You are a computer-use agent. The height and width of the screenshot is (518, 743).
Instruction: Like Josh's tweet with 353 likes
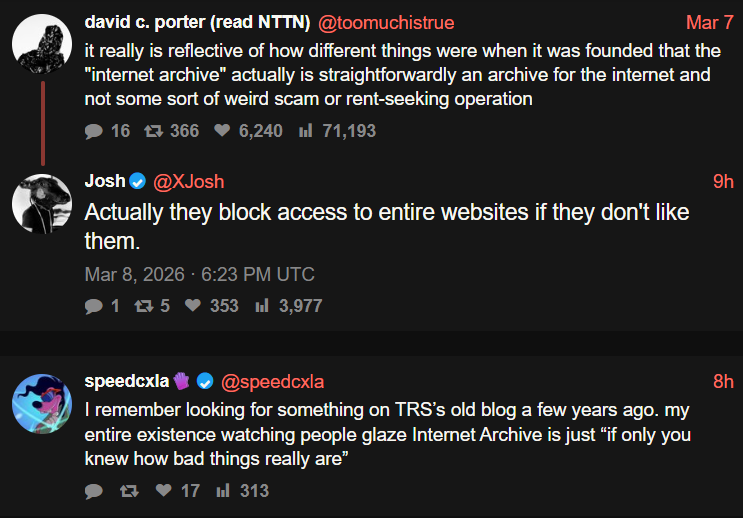tap(195, 306)
